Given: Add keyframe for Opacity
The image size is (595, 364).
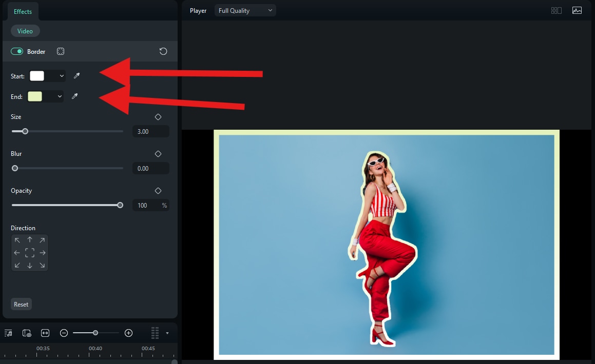Looking at the screenshot, I should pos(158,191).
